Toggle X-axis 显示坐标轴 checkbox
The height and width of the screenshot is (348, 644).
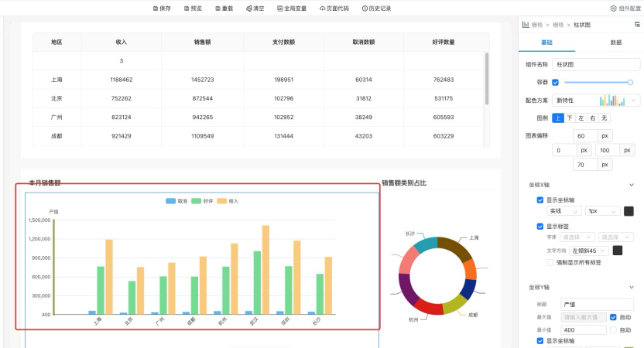540,200
